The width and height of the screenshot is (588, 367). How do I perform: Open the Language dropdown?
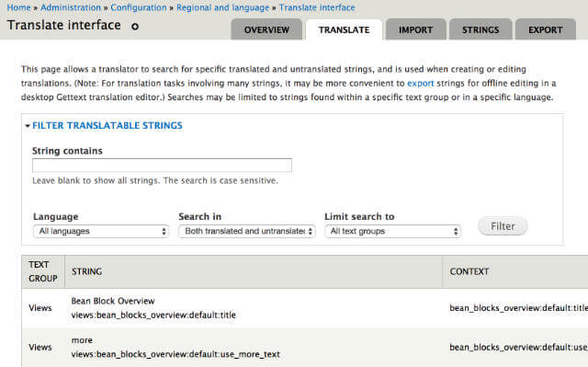point(101,231)
